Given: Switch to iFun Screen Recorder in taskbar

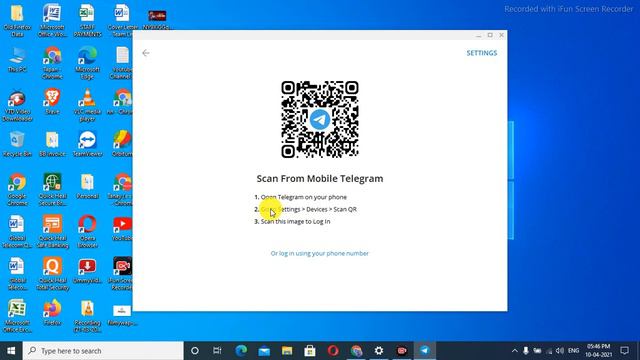Looking at the screenshot, I should point(402,351).
